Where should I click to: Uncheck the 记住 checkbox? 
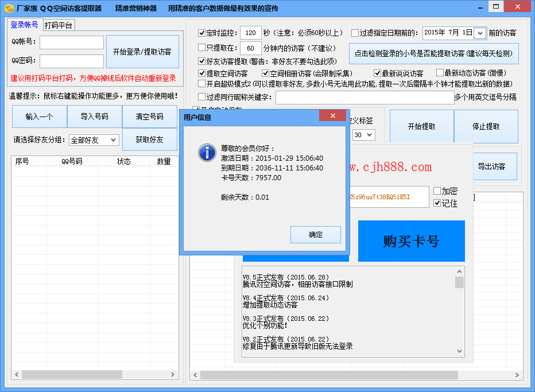[x=437, y=203]
